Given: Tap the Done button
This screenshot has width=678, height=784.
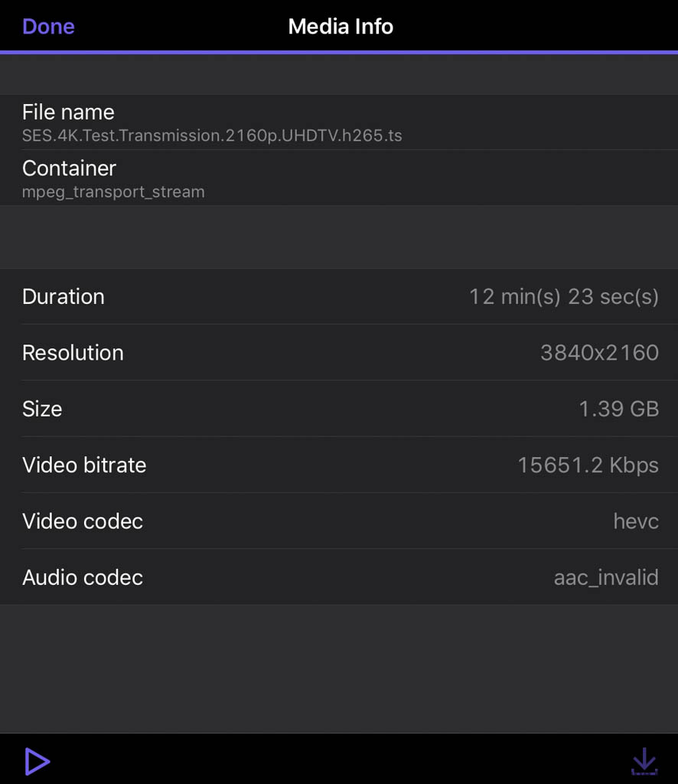Looking at the screenshot, I should (48, 27).
